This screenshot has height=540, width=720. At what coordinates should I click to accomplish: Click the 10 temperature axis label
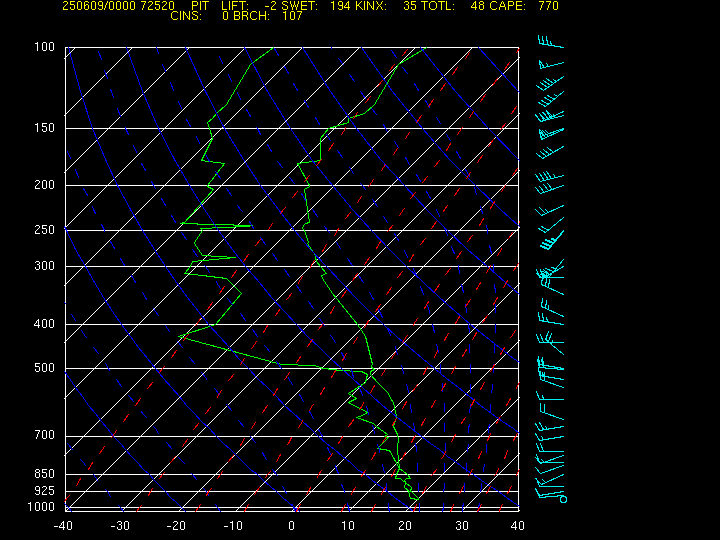(x=348, y=526)
